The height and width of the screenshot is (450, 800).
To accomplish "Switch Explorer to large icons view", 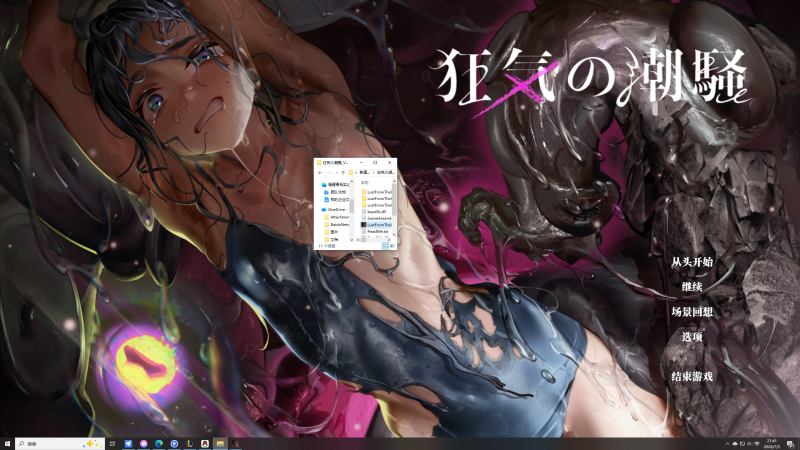I will coord(392,246).
